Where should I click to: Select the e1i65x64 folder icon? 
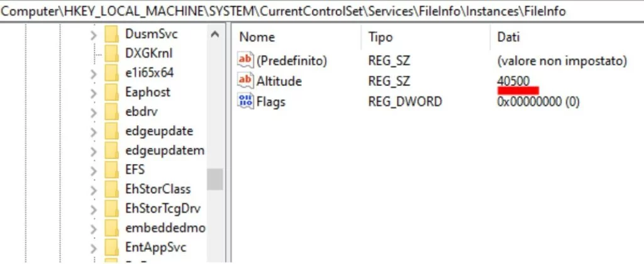click(112, 73)
